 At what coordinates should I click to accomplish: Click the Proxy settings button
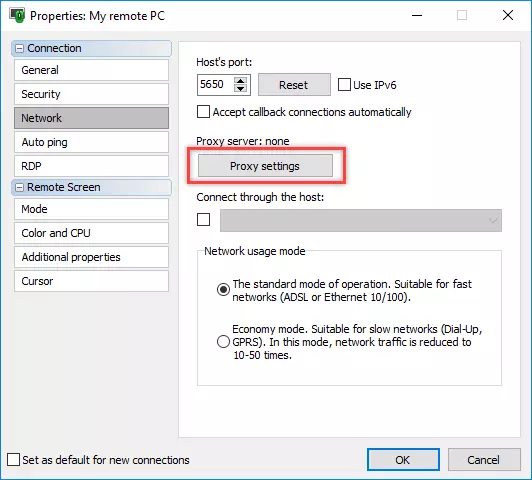[x=265, y=166]
